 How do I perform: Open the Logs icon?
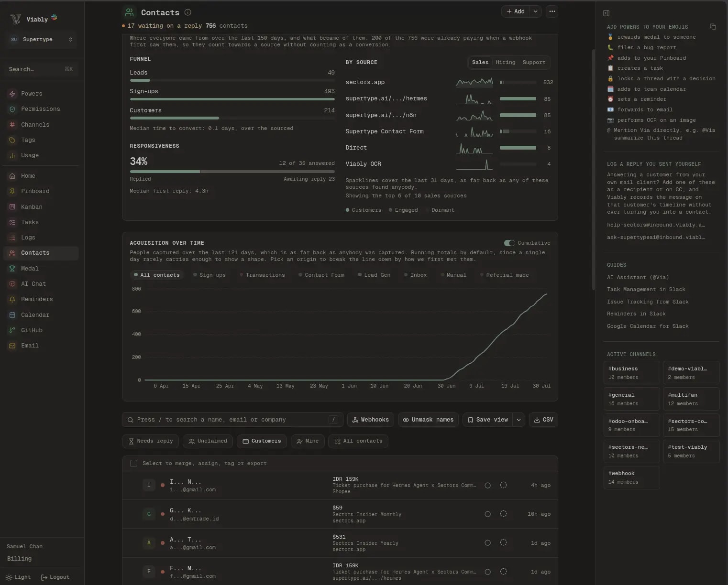12,238
